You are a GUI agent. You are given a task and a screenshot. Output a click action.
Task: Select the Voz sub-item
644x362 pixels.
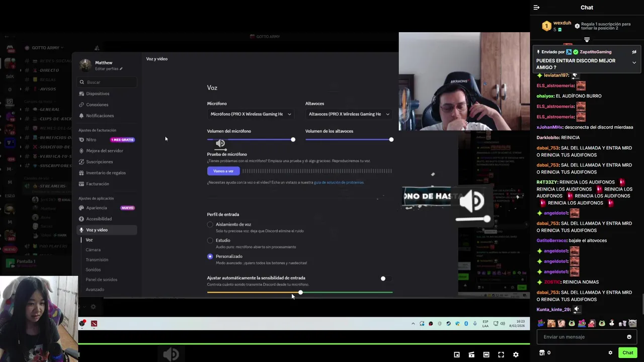[x=89, y=240]
